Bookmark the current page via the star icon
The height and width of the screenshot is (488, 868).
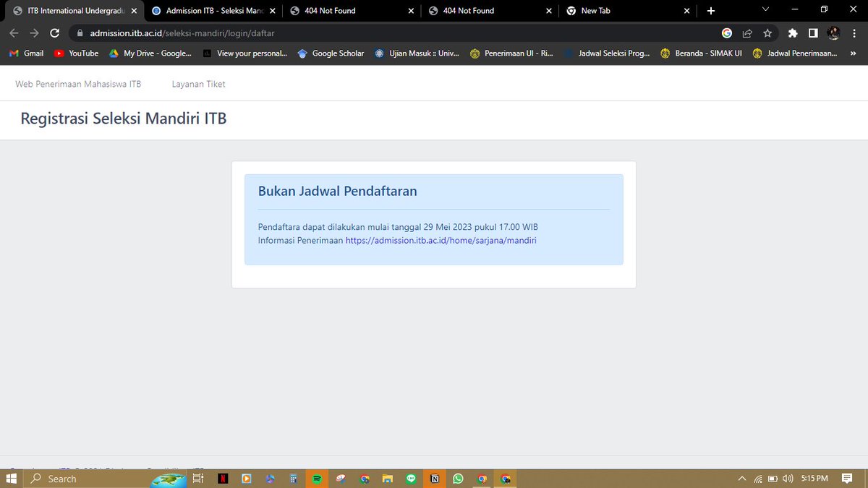pyautogui.click(x=767, y=33)
